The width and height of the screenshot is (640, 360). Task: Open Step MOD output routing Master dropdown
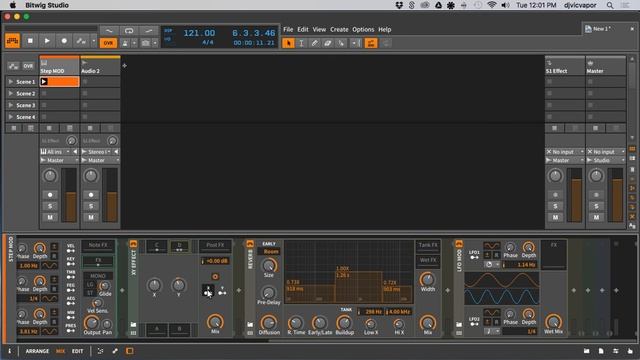pos(59,160)
